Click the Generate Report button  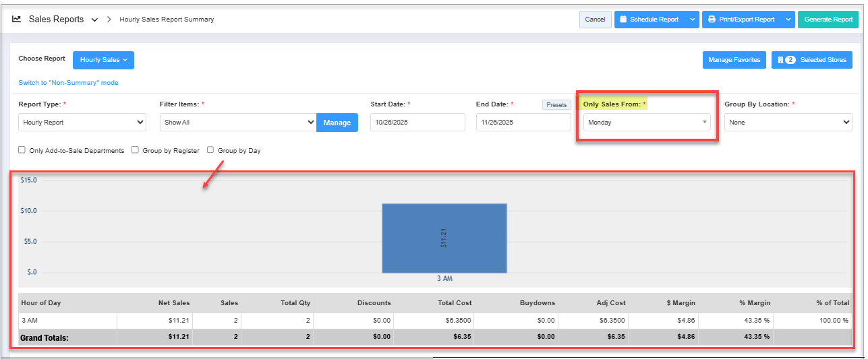pyautogui.click(x=828, y=20)
